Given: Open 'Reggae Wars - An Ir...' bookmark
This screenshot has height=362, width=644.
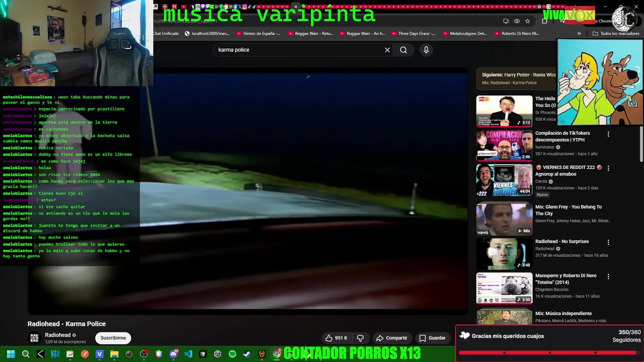Looking at the screenshot, I should click(x=362, y=34).
